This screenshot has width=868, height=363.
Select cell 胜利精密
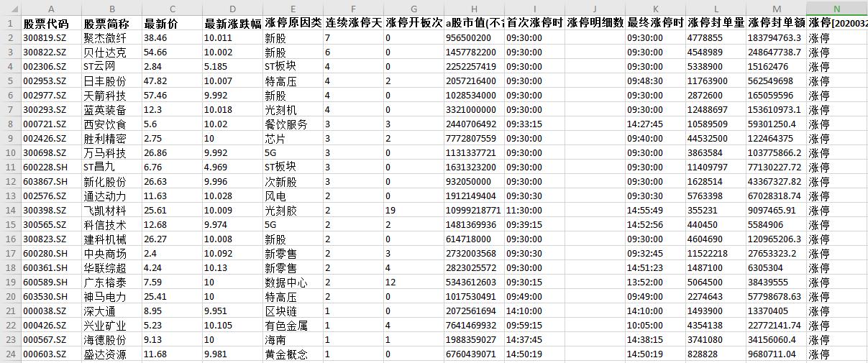[x=111, y=138]
